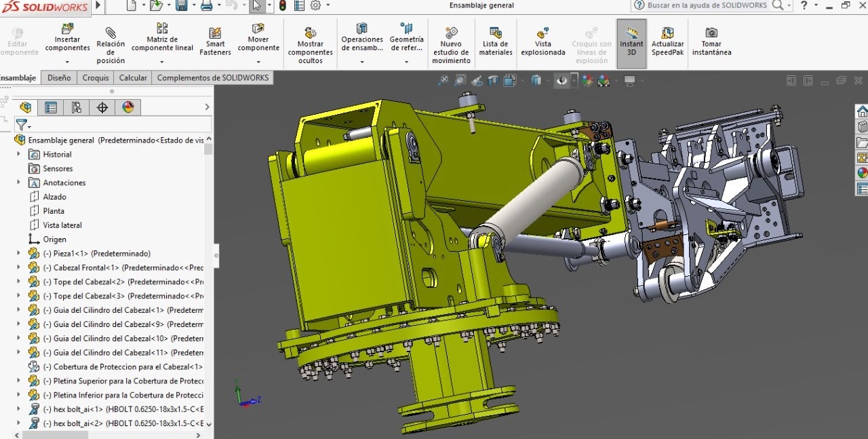Viewport: 868px width, 439px height.
Task: Select the Origen item
Action: [x=54, y=240]
